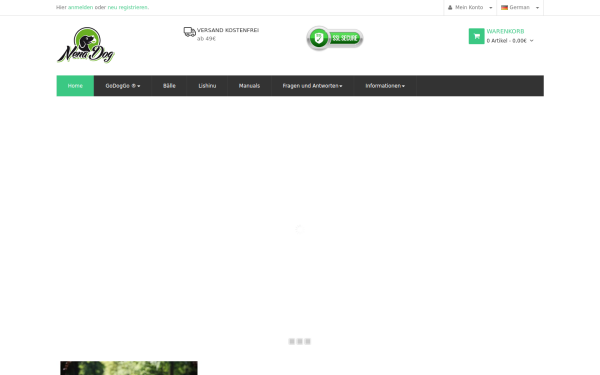The image size is (600, 375).
Task: Expand the GoDogGo ® menu
Action: tap(122, 86)
